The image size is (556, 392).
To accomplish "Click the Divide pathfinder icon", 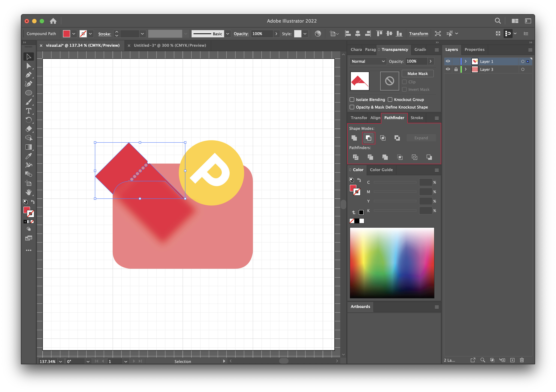I will pos(356,157).
